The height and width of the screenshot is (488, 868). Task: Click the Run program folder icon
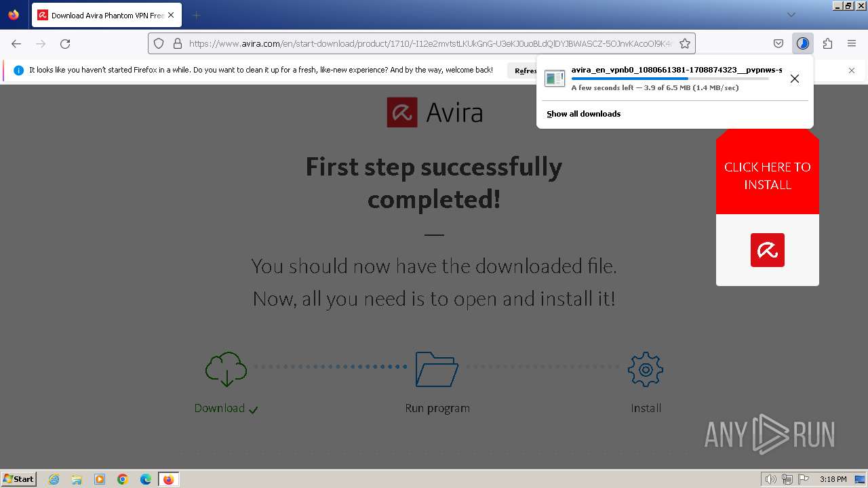coord(437,369)
